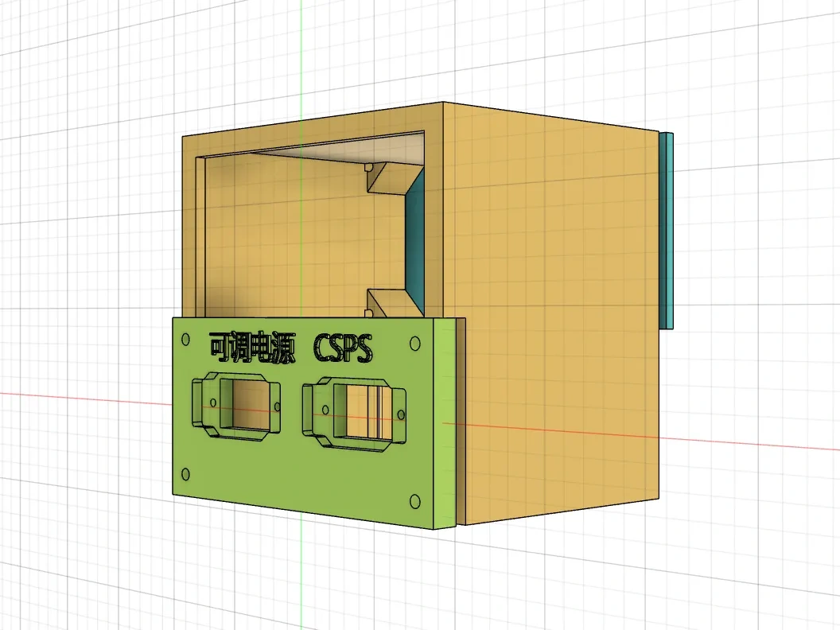Click bottom-left screw hole on green panel
Image resolution: width=840 pixels, height=630 pixels.
(x=186, y=475)
